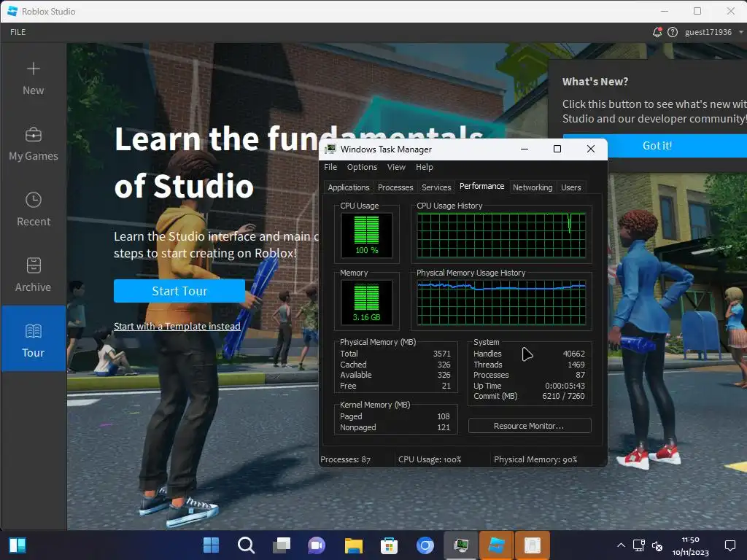Switch to the Users tab
747x560 pixels.
click(570, 187)
